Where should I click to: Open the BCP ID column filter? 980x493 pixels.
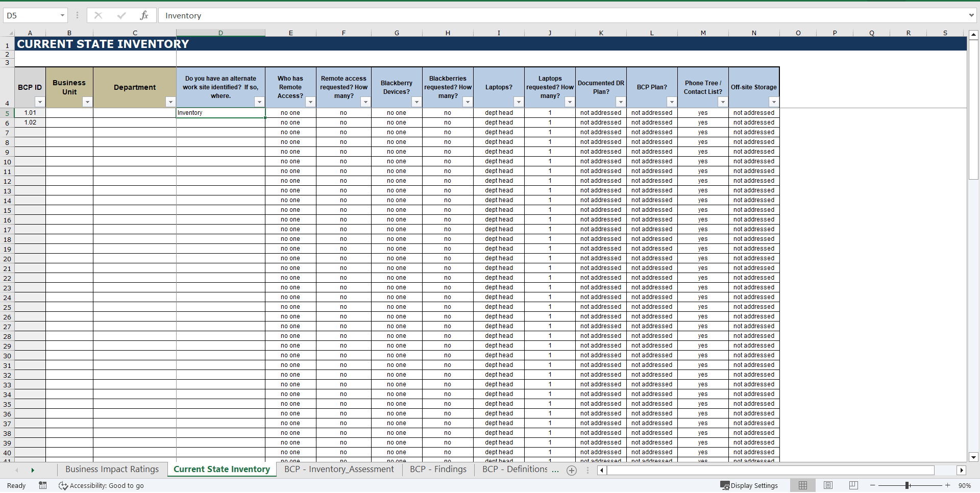[40, 102]
